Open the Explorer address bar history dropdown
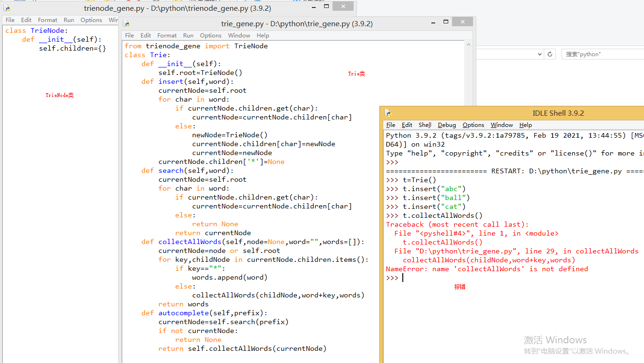Image resolution: width=644 pixels, height=363 pixels. (540, 54)
